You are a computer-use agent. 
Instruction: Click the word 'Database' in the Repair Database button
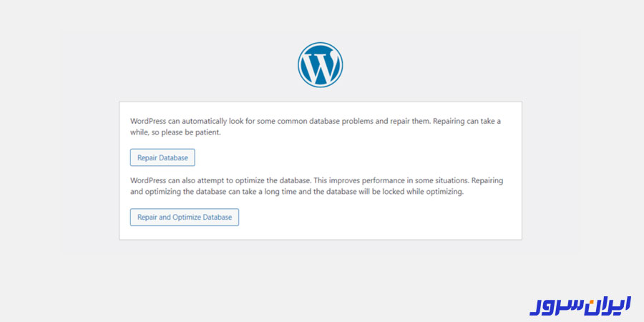(x=173, y=157)
